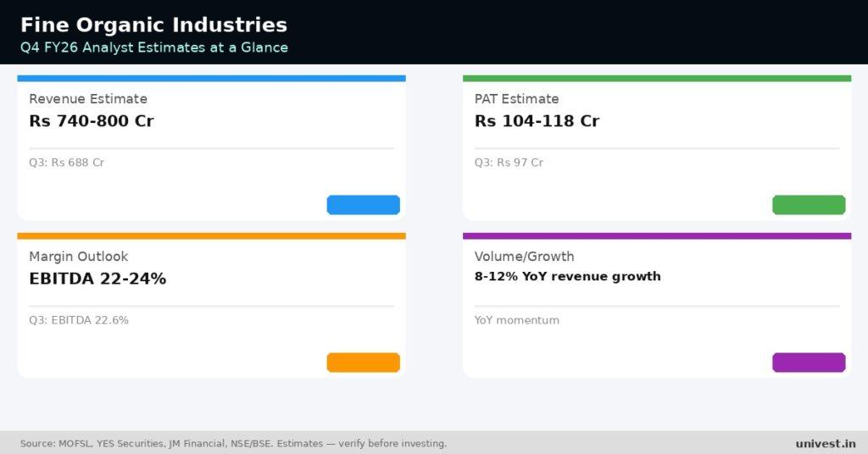The height and width of the screenshot is (454, 868).
Task: Click the 'EBITDA 22-24%' value
Action: coord(97,278)
